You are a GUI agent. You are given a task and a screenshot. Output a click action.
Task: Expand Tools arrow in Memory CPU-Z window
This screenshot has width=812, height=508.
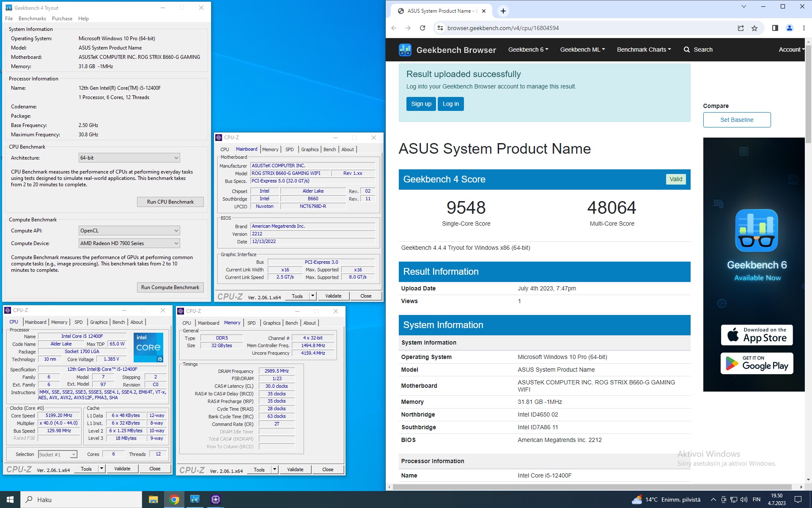pos(274,469)
